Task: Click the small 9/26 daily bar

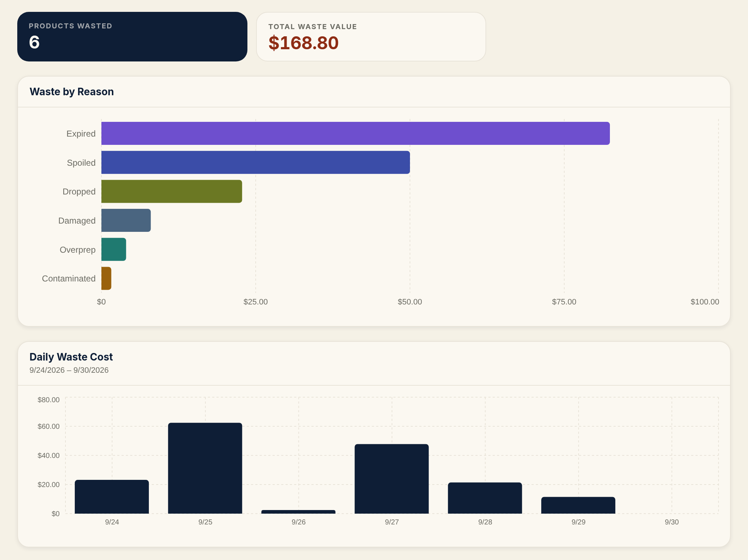Action: point(298,512)
